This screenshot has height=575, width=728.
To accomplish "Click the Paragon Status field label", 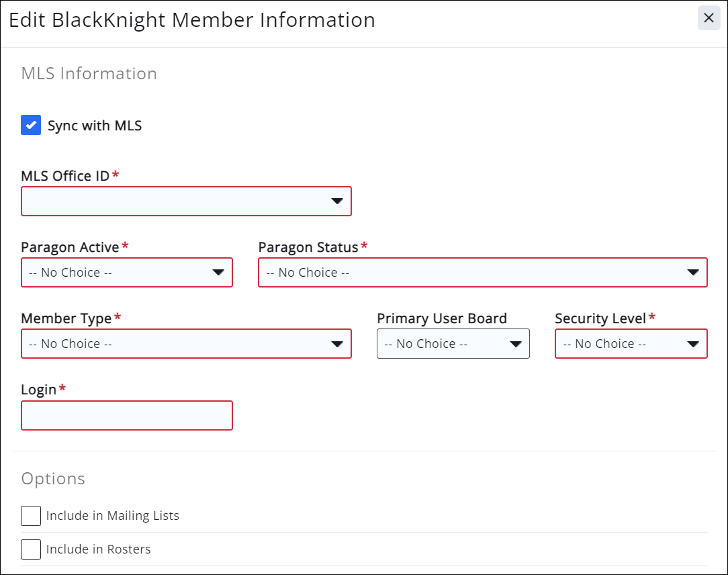I will (308, 247).
